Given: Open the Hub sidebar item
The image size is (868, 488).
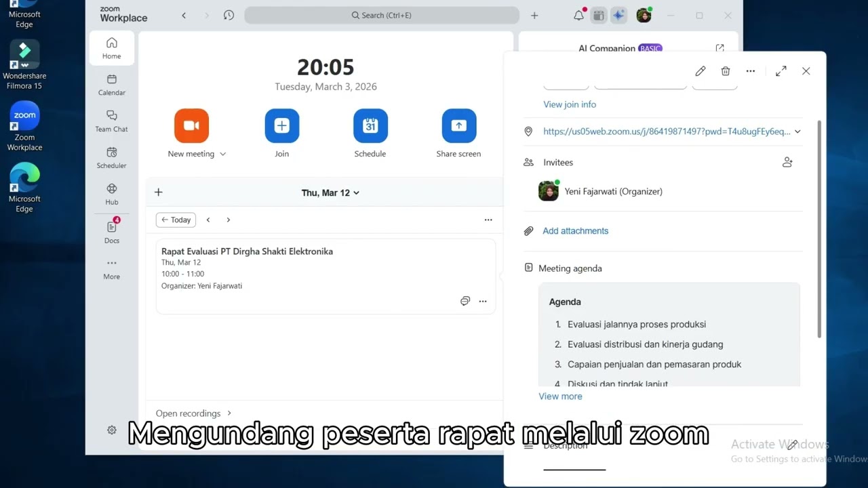Looking at the screenshot, I should click(x=112, y=195).
